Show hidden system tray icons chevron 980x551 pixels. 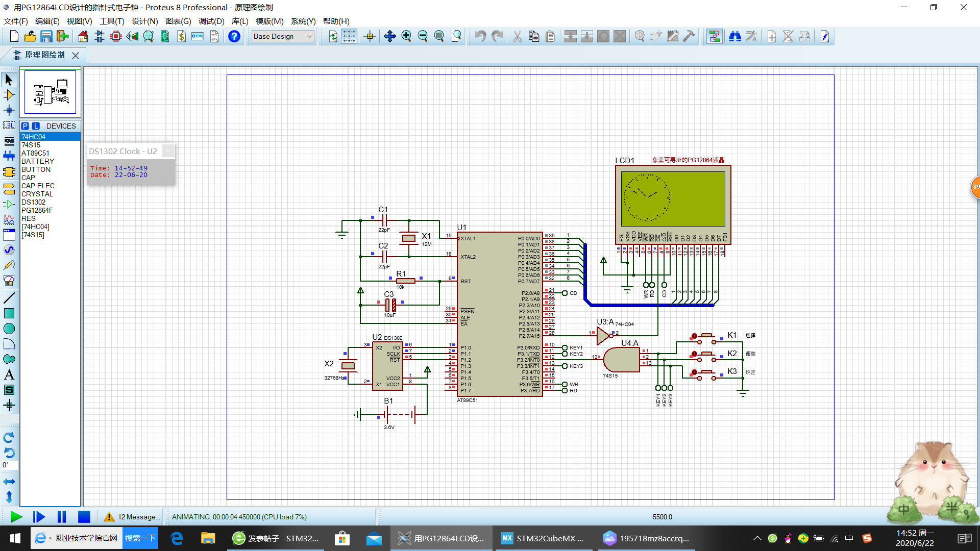pyautogui.click(x=757, y=538)
